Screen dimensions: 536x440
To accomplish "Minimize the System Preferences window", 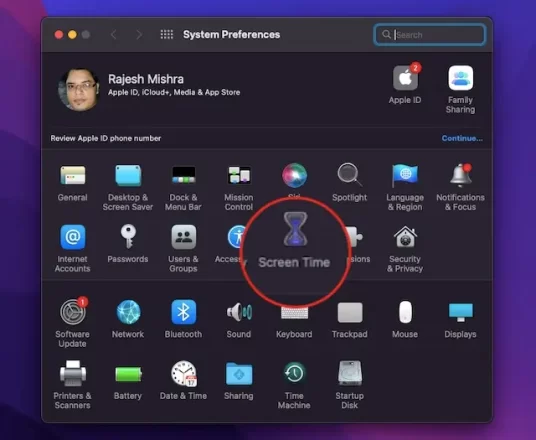I will (x=72, y=35).
